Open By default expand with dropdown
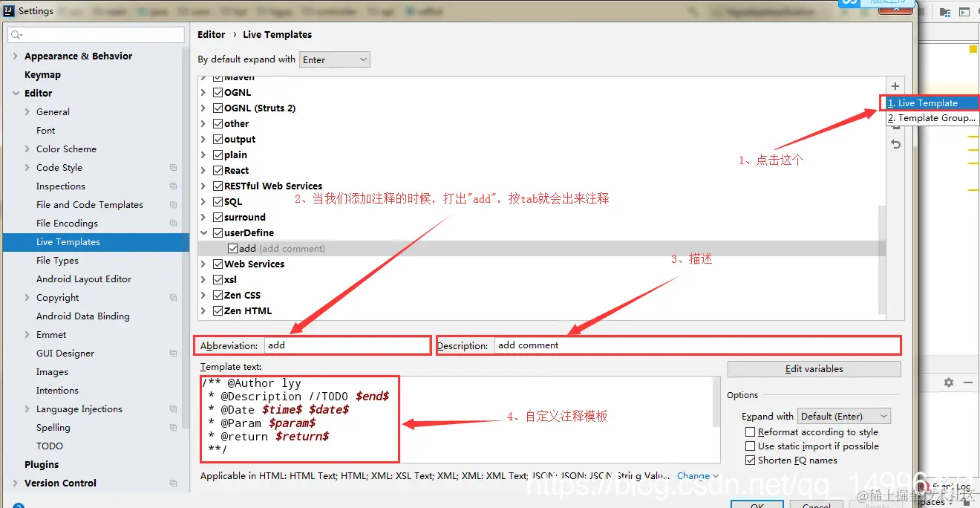980x508 pixels. (335, 59)
